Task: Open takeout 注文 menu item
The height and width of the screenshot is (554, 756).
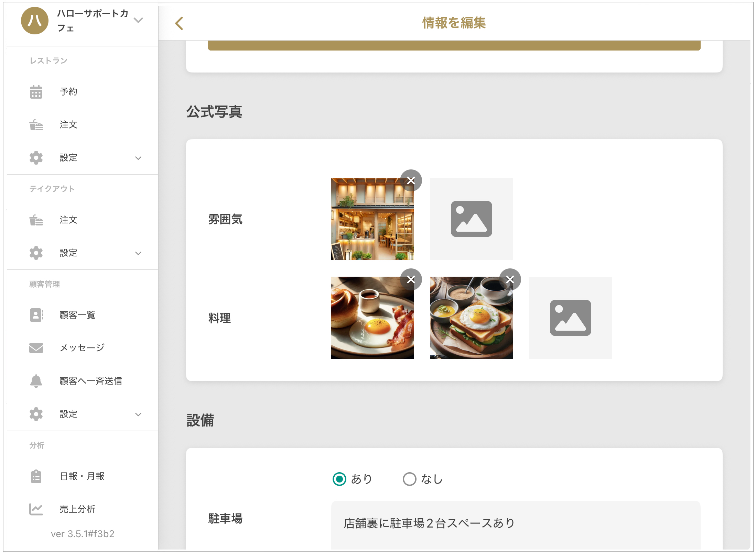Action: (68, 220)
